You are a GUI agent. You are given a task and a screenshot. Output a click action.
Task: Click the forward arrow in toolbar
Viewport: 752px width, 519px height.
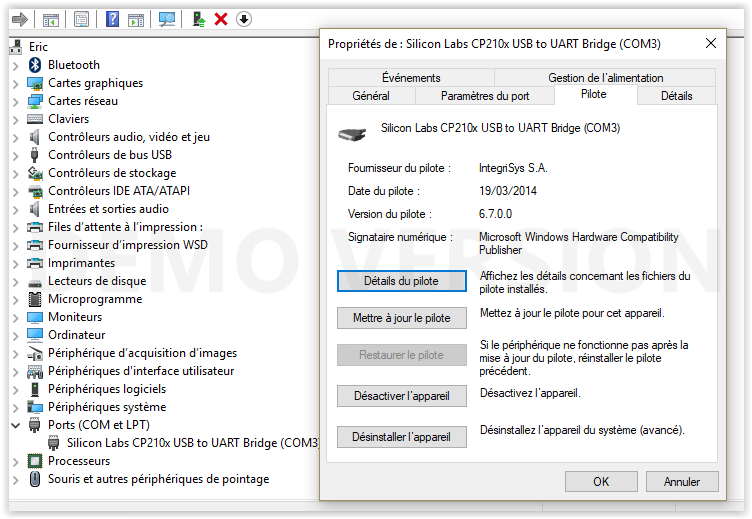[18, 19]
